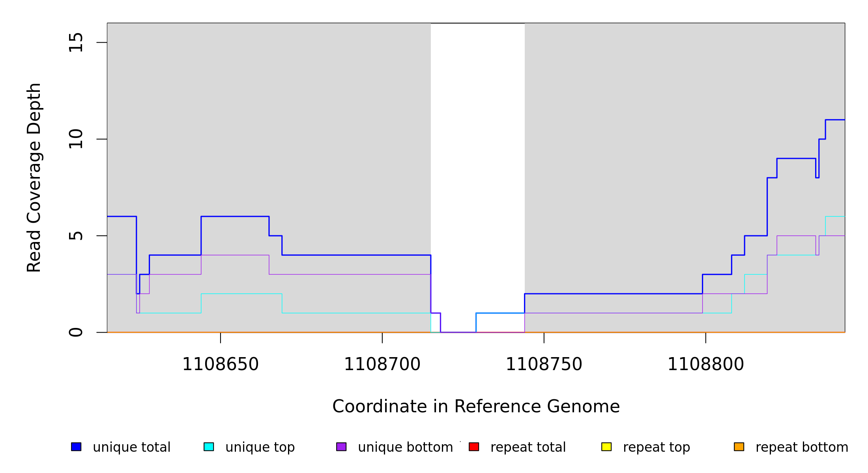This screenshot has height=473, width=868.
Task: Click the y-axis tick label 15
Action: click(76, 43)
